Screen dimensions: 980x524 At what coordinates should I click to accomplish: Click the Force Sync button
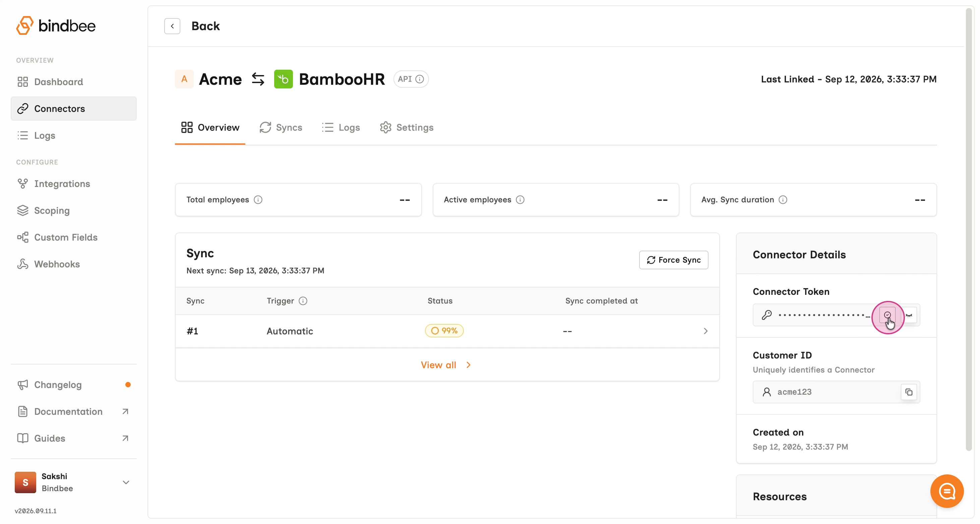[674, 260]
